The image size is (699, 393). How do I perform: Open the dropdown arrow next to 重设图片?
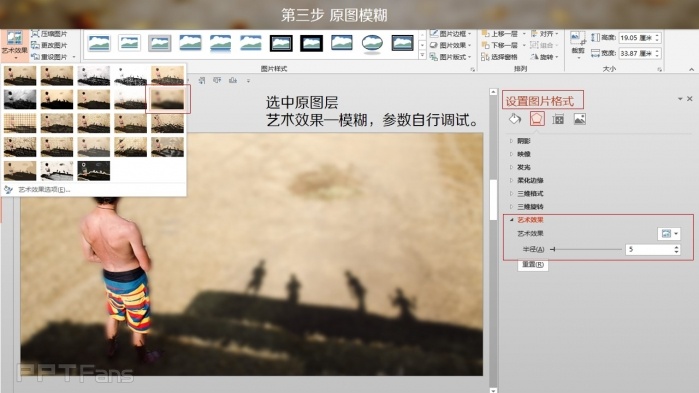[74, 57]
